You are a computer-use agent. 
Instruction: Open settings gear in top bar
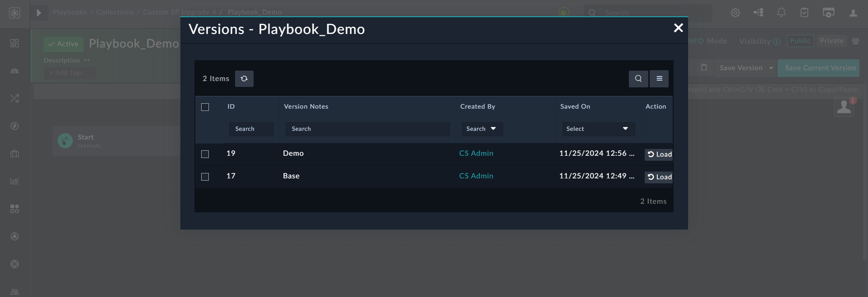point(736,13)
